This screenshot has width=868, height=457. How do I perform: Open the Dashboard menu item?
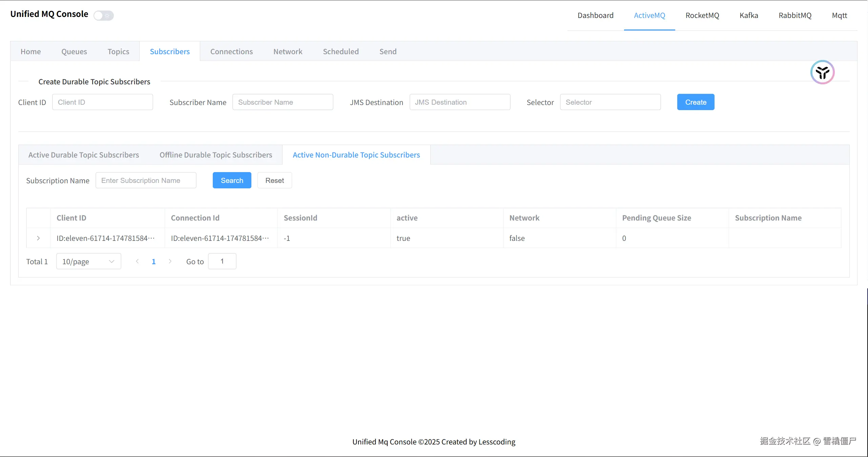tap(595, 15)
